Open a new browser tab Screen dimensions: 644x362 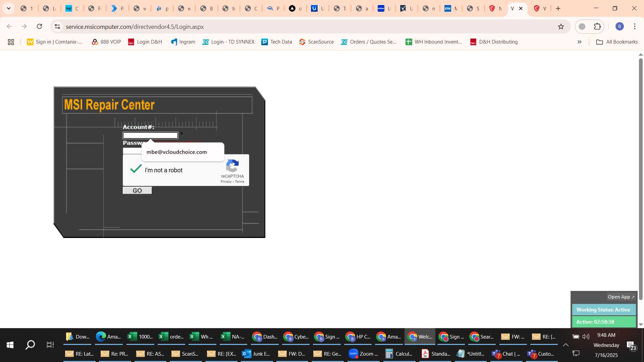point(558,8)
